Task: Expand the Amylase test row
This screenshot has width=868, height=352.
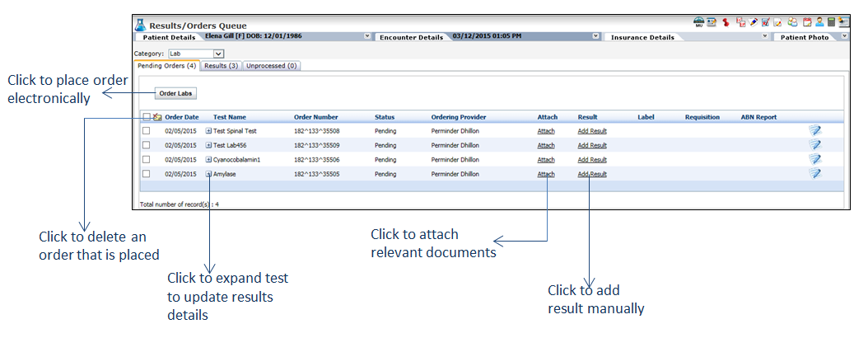Action: [208, 174]
